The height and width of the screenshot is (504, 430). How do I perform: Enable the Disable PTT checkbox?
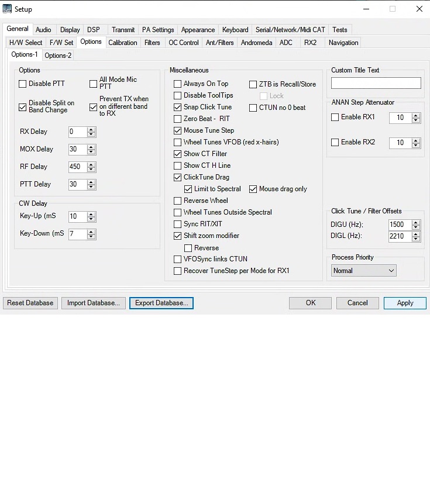[x=23, y=84]
